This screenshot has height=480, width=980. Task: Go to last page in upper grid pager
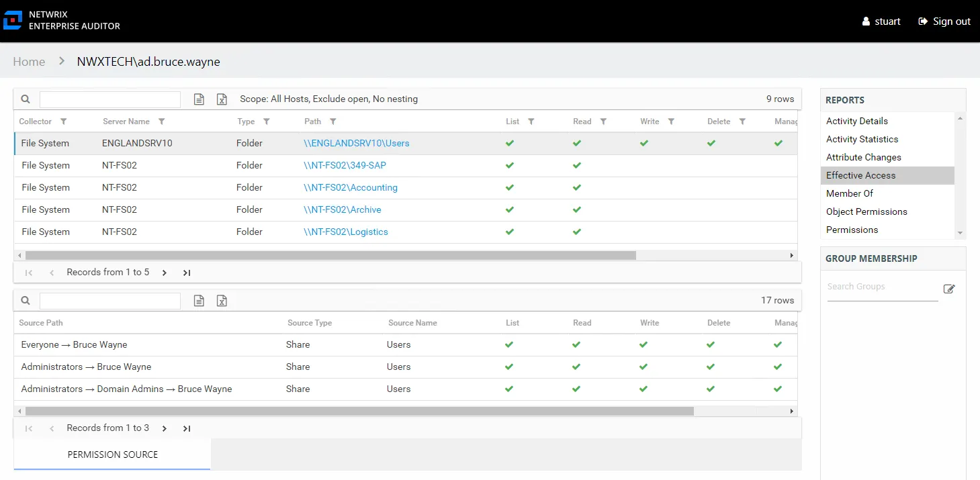point(187,273)
